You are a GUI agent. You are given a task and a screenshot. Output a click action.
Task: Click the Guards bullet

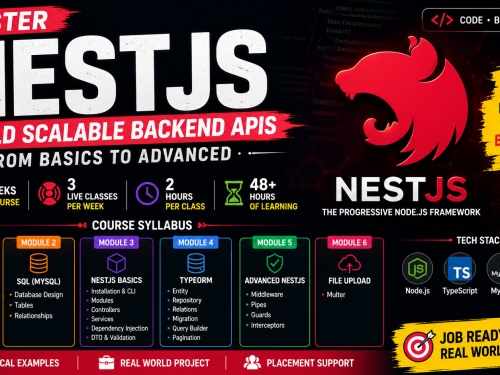[258, 315]
